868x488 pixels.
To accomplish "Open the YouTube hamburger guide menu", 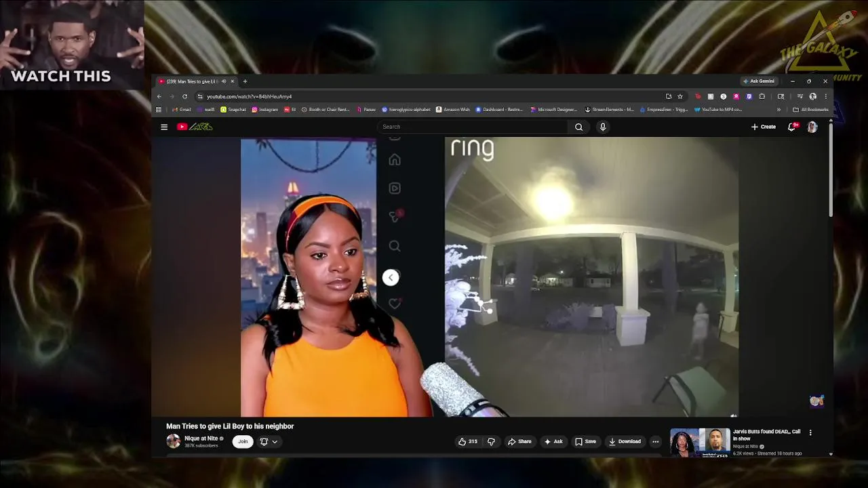I will (x=163, y=127).
